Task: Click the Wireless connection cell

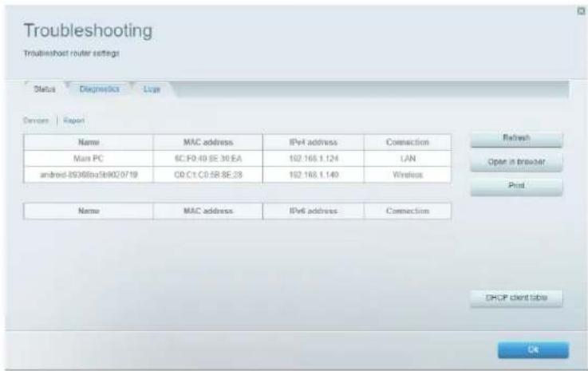Action: point(408,175)
